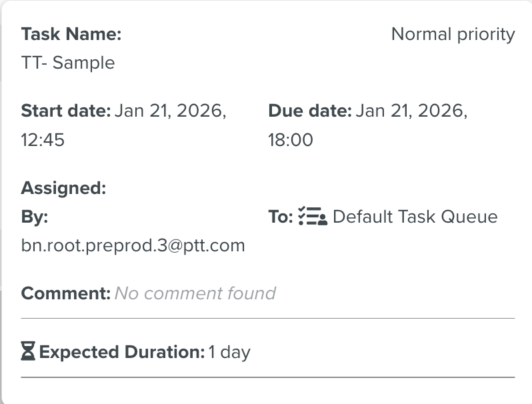Click the Expected Duration label
Viewport: 532px width, 404px height.
click(122, 351)
